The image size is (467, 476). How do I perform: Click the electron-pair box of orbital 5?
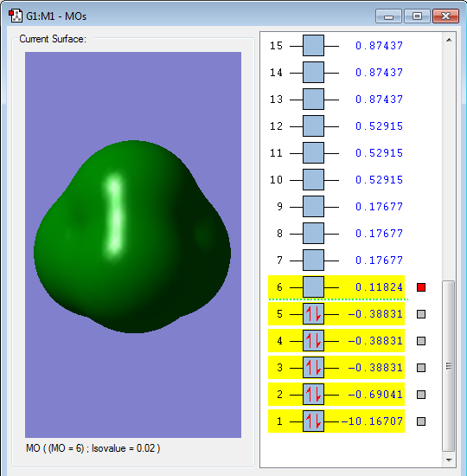[313, 314]
